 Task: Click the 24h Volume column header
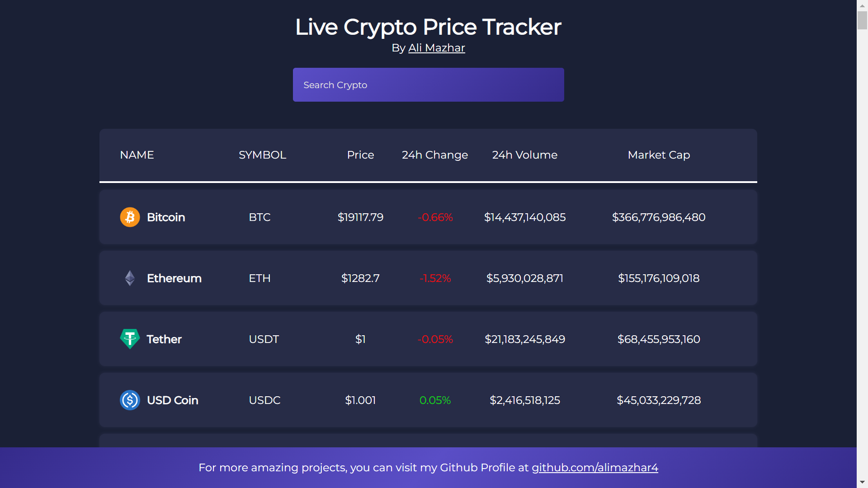pyautogui.click(x=524, y=155)
